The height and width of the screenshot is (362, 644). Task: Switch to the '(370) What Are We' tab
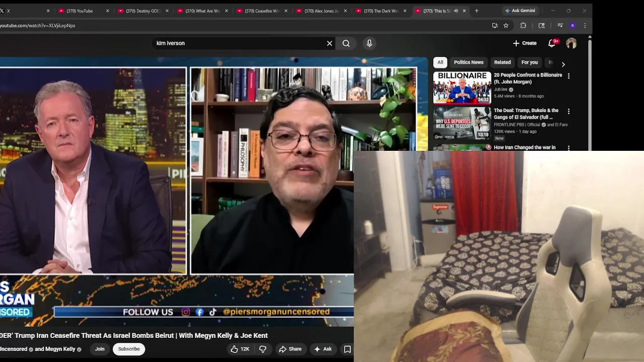(202, 11)
